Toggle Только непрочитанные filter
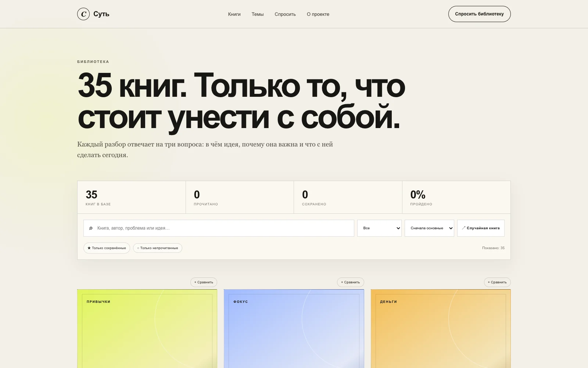This screenshot has height=368, width=588. tap(158, 248)
